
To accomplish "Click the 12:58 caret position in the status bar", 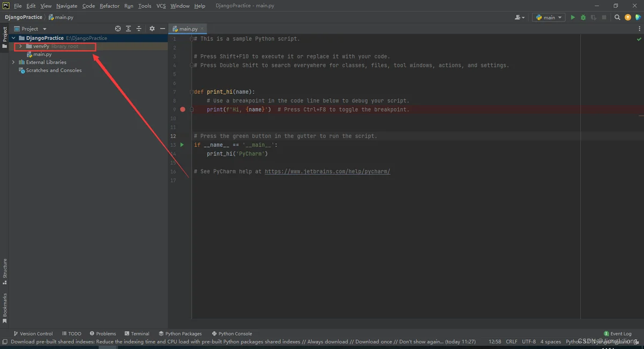I will 495,341.
